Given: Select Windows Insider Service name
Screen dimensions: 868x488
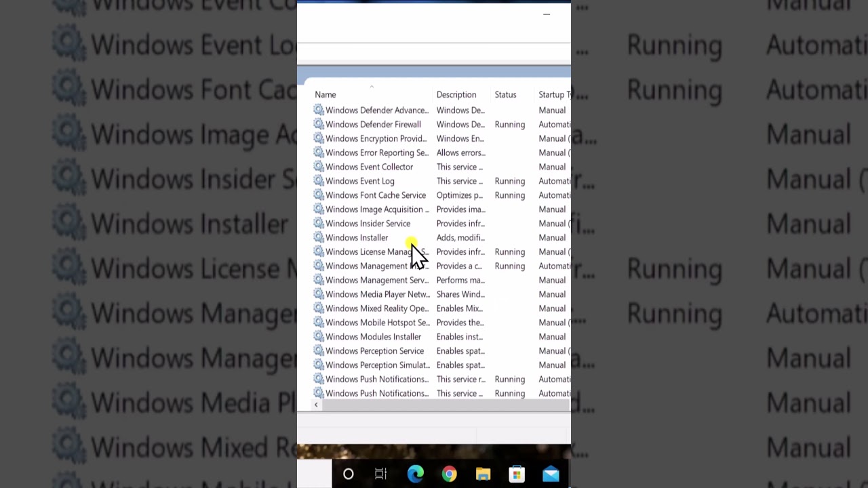Looking at the screenshot, I should (x=368, y=224).
